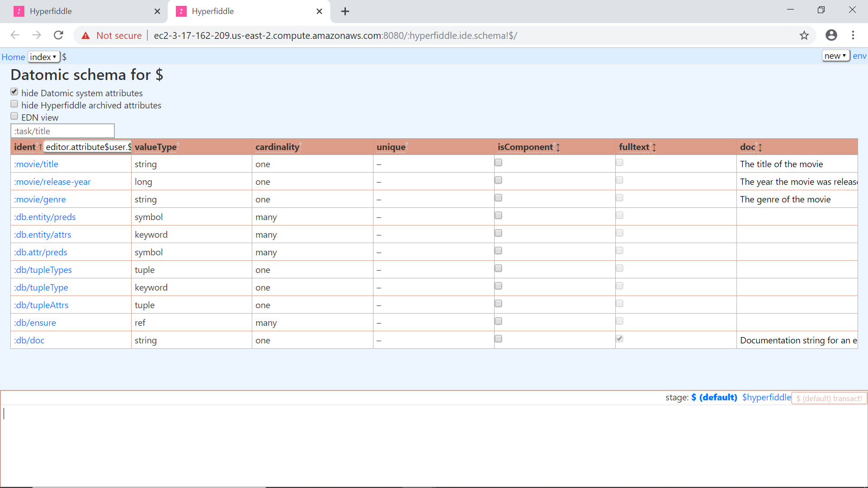Bookmark this page with star icon
This screenshot has height=488, width=868.
coord(804,35)
